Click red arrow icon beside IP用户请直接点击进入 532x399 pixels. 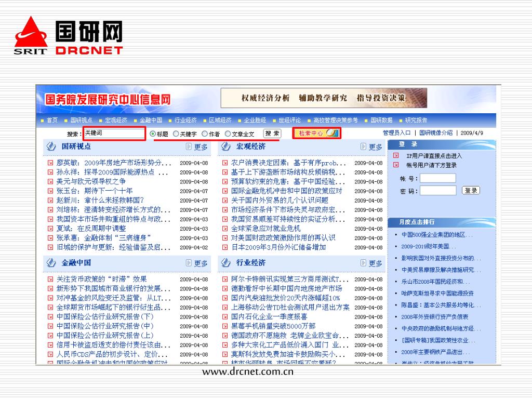click(x=395, y=155)
